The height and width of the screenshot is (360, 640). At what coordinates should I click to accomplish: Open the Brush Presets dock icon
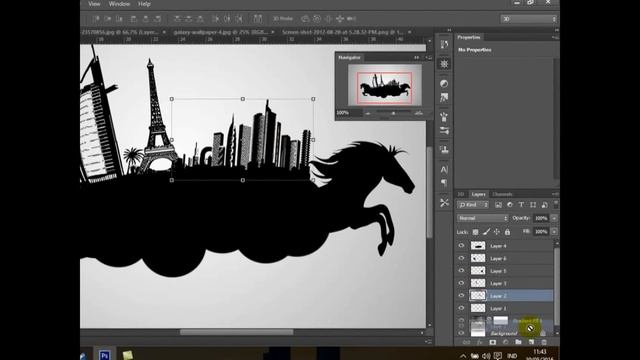pos(444,117)
